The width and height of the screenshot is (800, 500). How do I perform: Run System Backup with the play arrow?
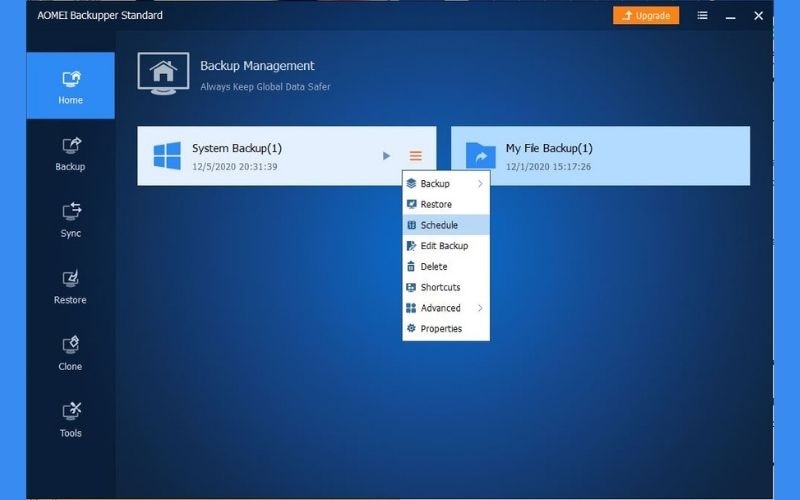pos(386,156)
